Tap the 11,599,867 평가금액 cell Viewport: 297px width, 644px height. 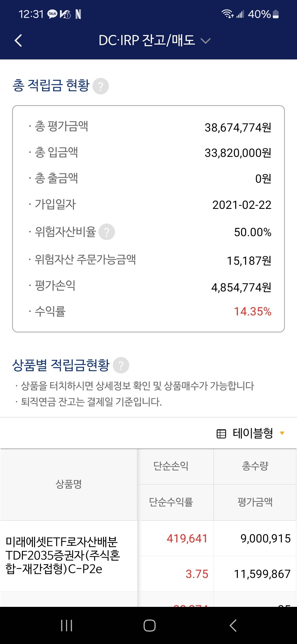click(x=262, y=574)
